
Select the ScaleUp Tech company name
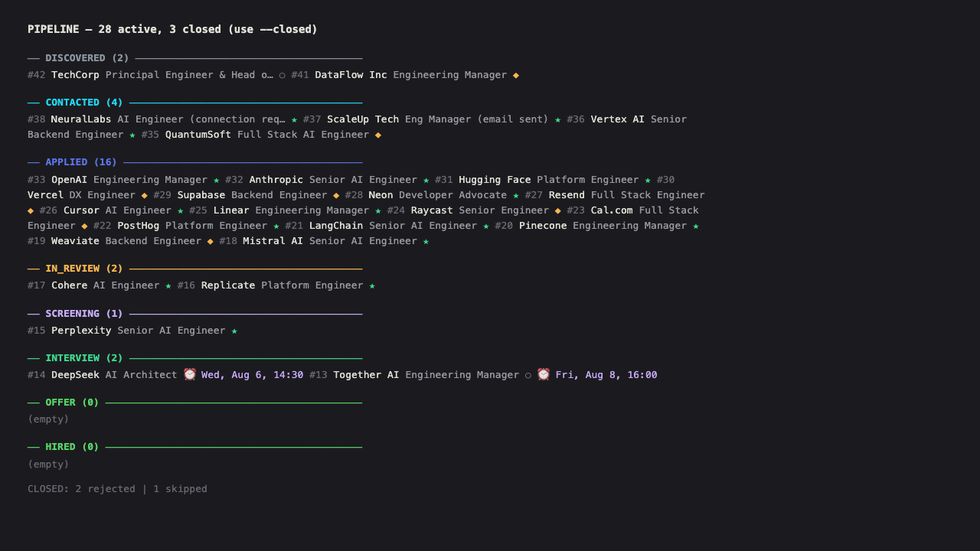pos(363,119)
